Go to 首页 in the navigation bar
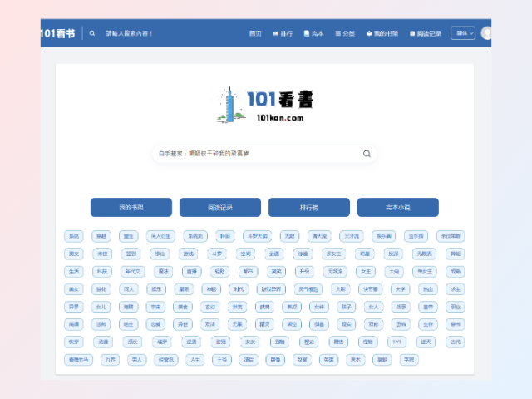532x399 pixels. pyautogui.click(x=255, y=33)
